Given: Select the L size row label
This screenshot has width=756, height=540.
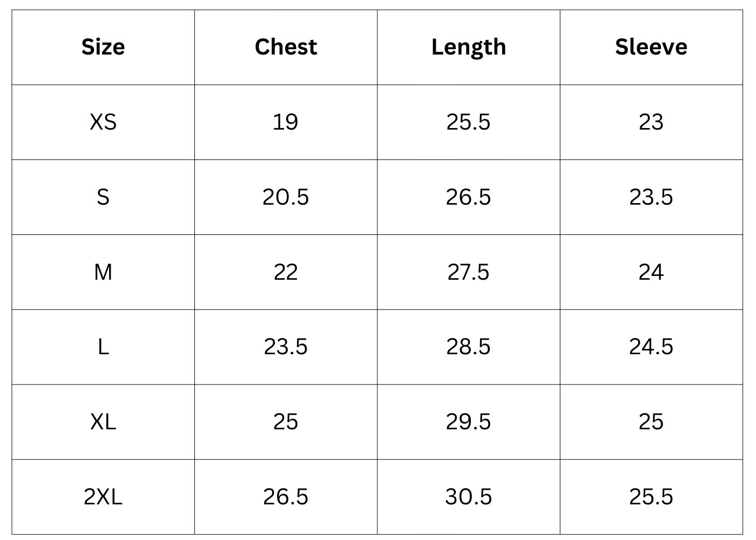Looking at the screenshot, I should 103,347.
